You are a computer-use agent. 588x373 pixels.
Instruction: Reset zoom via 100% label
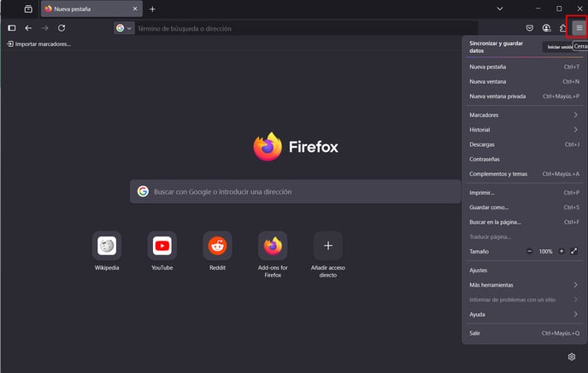tap(545, 252)
